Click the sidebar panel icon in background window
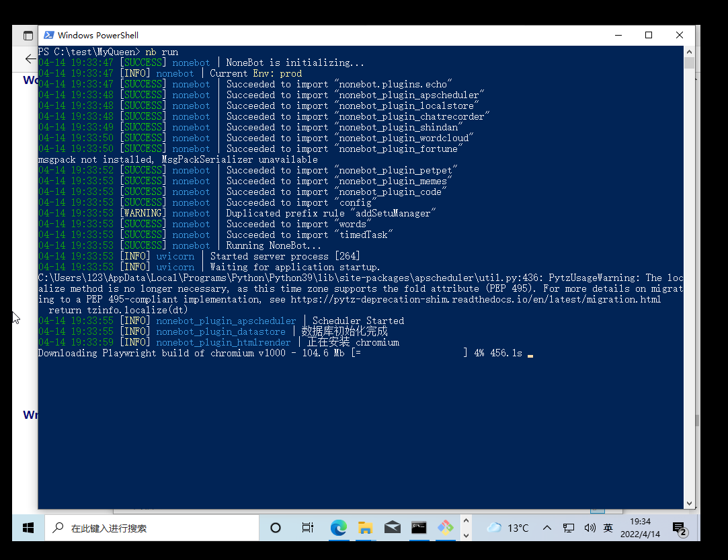728x560 pixels. (28, 36)
